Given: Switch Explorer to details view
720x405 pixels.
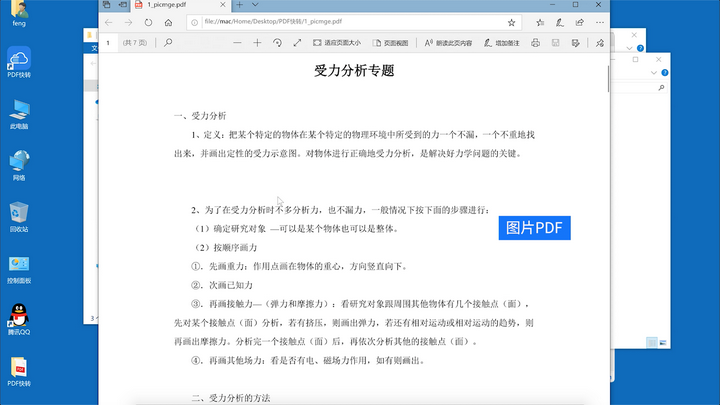Looking at the screenshot, I should coord(652,343).
